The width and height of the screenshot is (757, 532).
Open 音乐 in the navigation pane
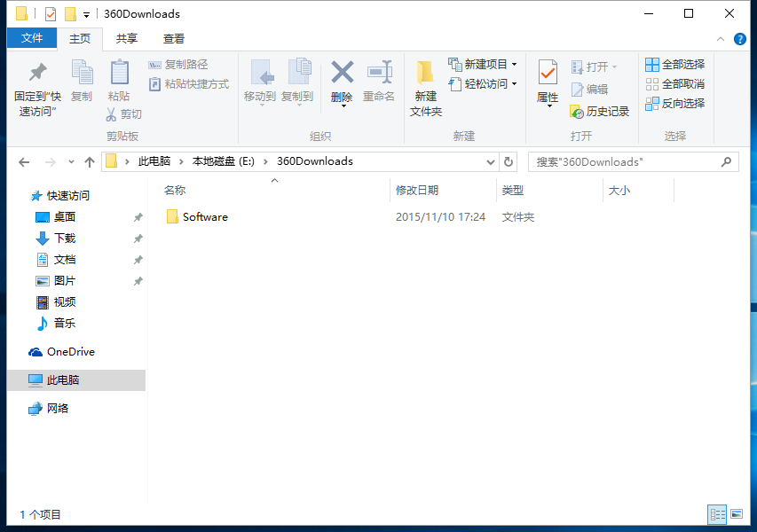click(56, 323)
